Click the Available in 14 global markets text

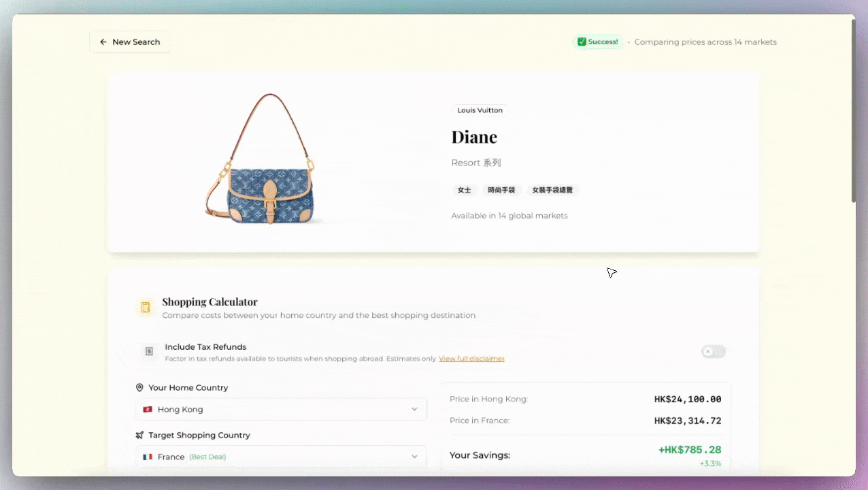point(510,216)
